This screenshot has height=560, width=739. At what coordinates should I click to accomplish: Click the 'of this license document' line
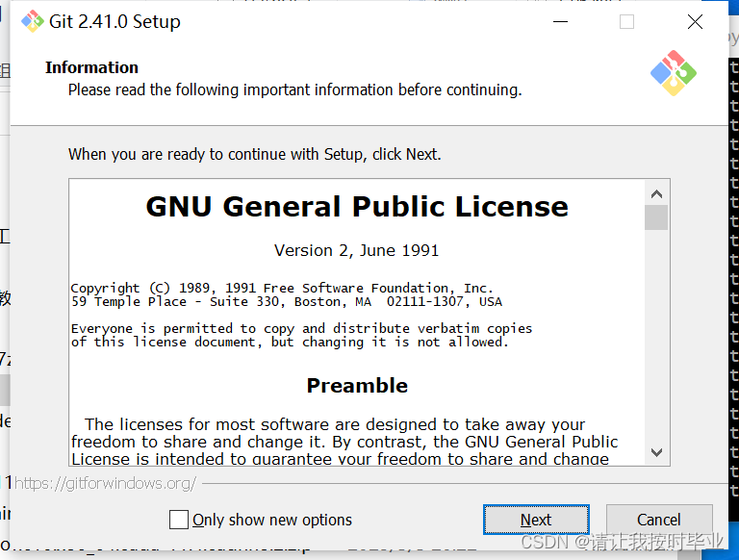(x=290, y=343)
